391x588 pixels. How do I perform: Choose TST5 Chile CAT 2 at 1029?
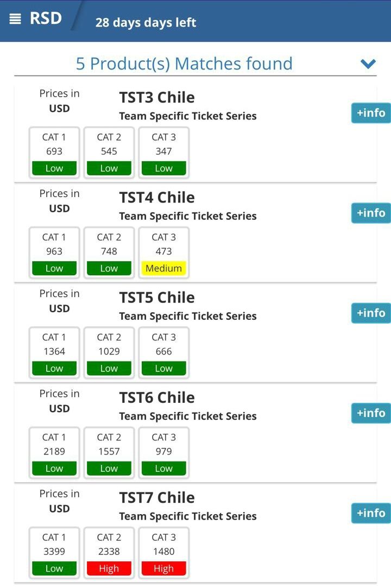coord(109,352)
